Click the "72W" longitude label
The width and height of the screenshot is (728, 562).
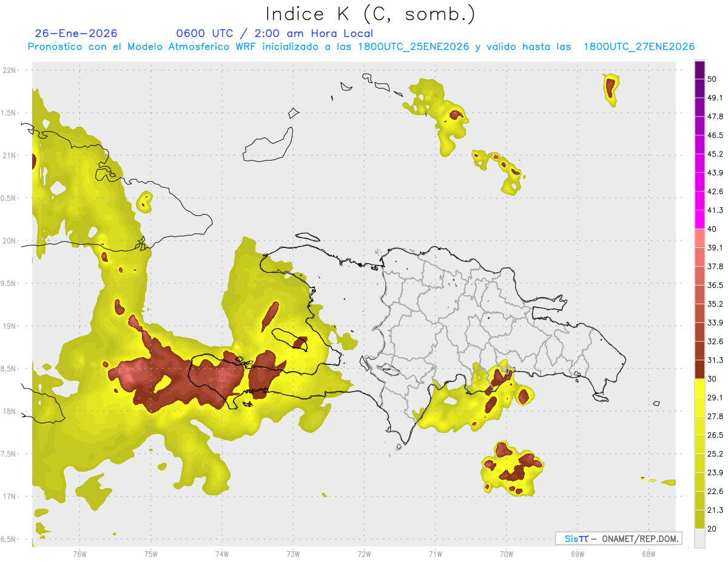364,554
